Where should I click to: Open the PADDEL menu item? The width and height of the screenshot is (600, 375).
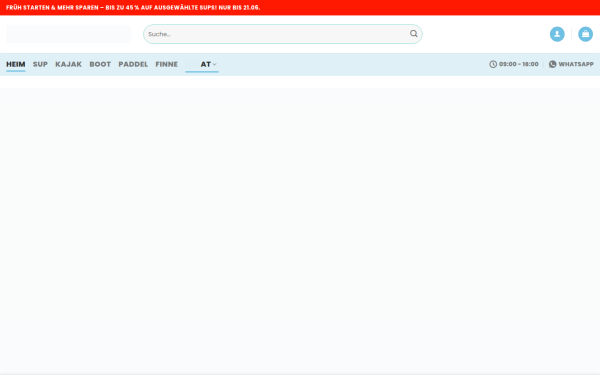click(133, 64)
